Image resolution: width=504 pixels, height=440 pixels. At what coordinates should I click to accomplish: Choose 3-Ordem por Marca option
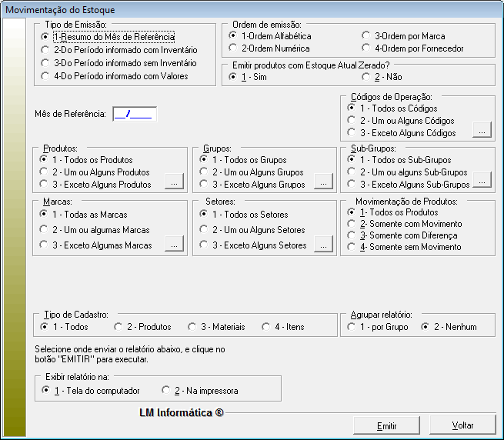tap(366, 36)
